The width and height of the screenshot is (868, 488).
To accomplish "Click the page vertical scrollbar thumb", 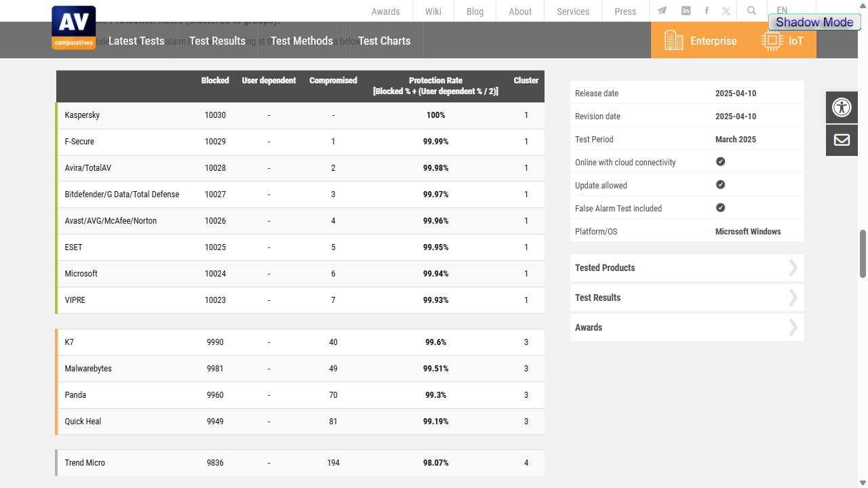I will point(863,253).
